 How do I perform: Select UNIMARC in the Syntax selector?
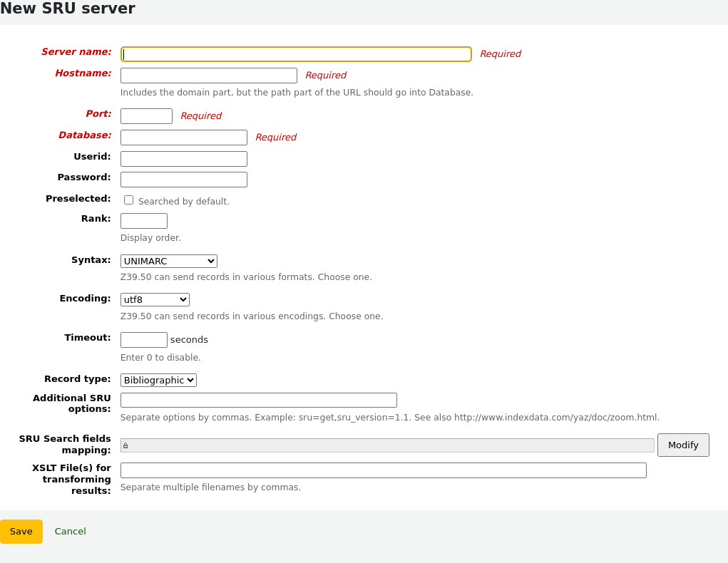click(168, 261)
